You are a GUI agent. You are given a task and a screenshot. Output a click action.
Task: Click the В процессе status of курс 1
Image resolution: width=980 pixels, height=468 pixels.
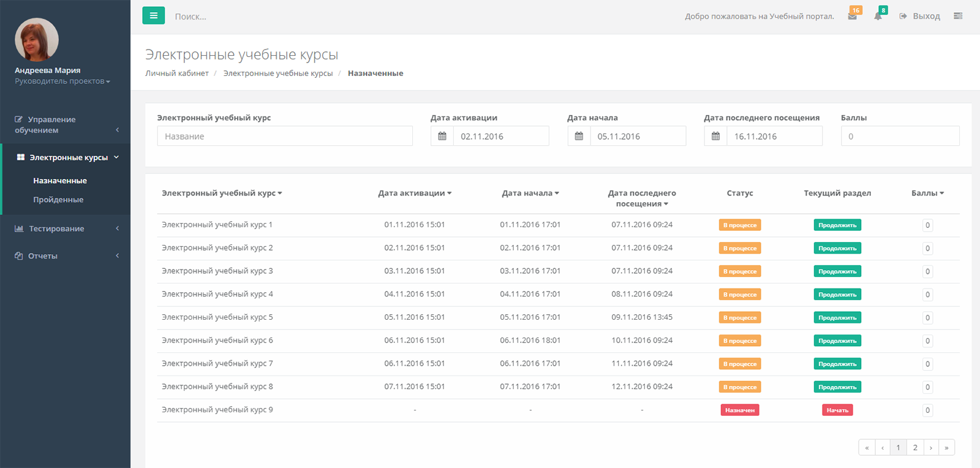740,225
